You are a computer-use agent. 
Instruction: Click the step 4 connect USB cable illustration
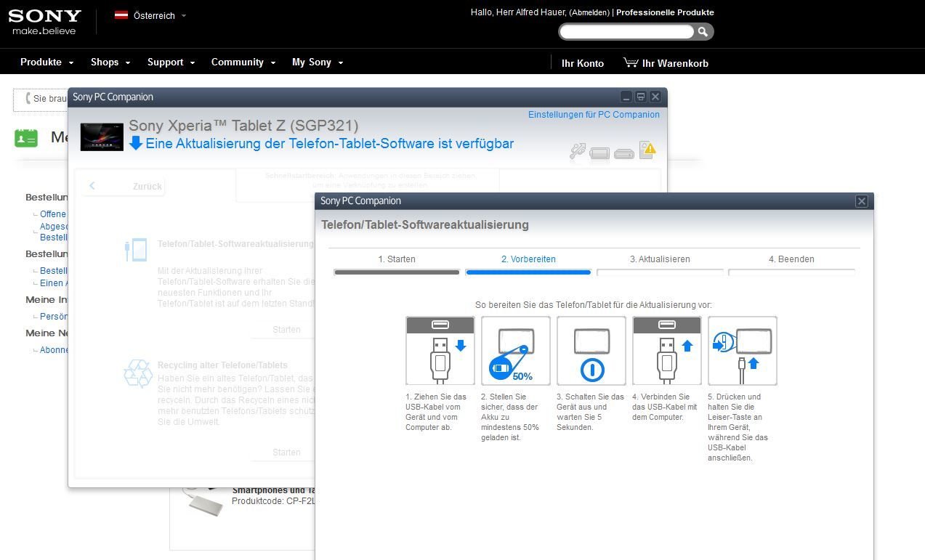tap(667, 351)
